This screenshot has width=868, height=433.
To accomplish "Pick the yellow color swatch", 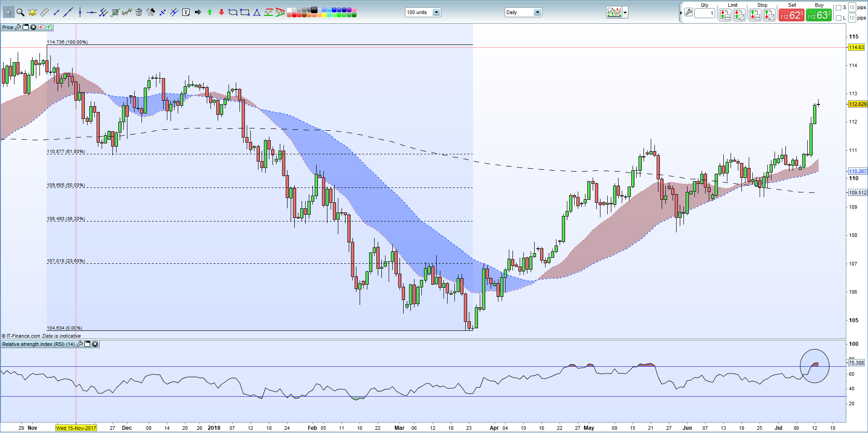I will [324, 15].
